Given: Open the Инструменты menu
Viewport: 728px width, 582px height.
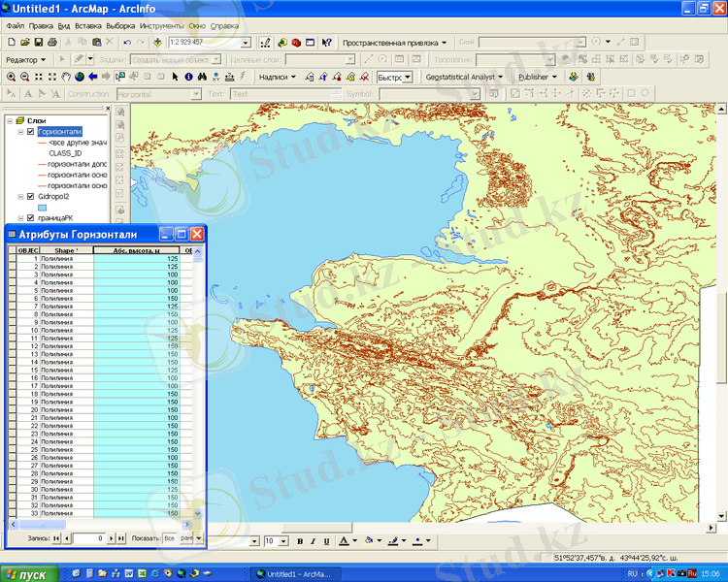Looking at the screenshot, I should (160, 24).
